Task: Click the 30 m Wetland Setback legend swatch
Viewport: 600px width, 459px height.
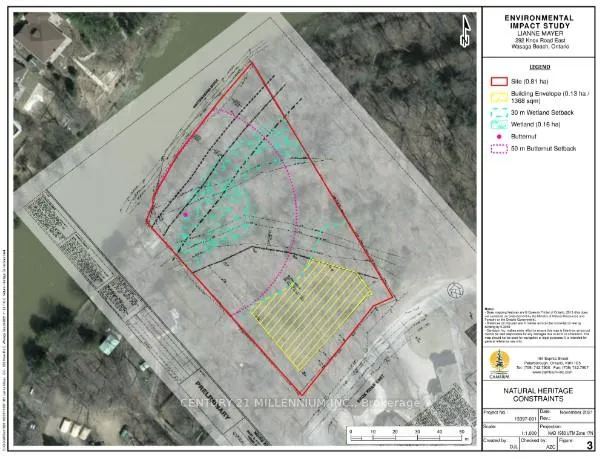Action: point(499,113)
